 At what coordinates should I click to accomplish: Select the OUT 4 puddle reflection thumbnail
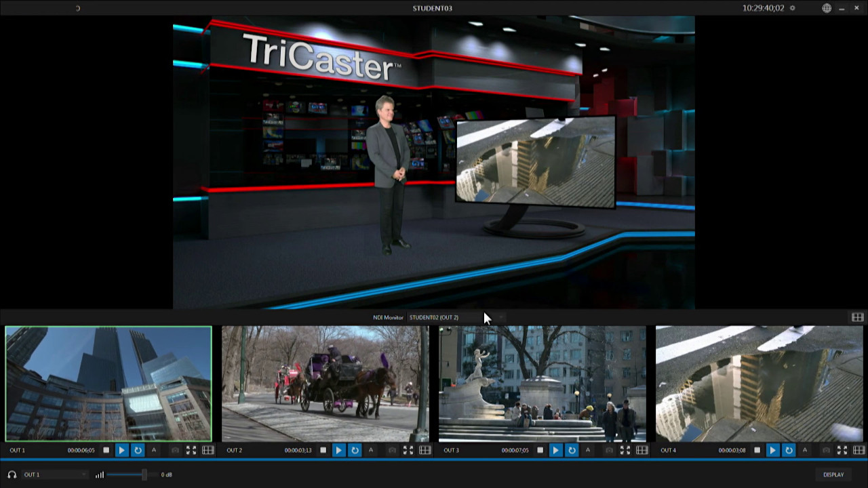(x=759, y=384)
